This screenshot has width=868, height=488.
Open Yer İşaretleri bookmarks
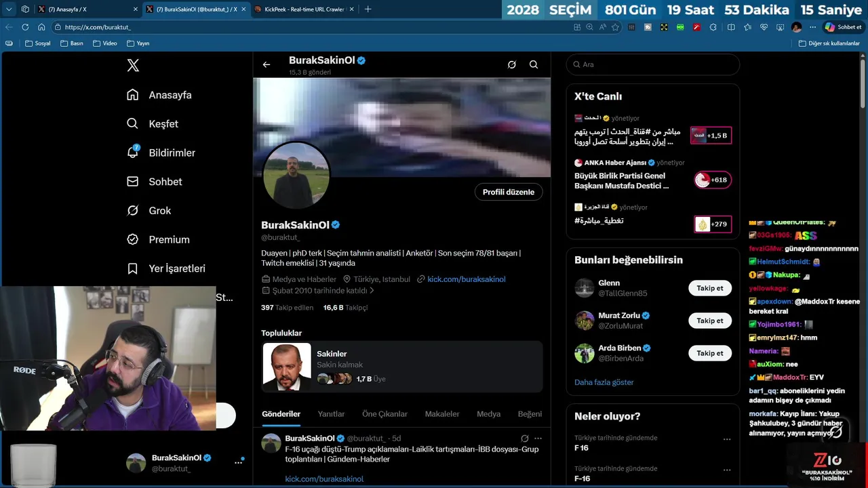(166, 268)
